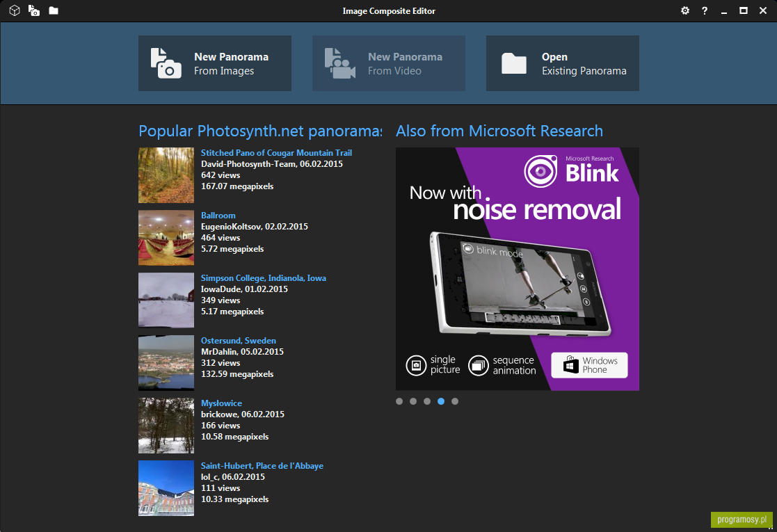Screen dimensions: 777x532
Task: Click the '642 views' text
Action: point(221,175)
